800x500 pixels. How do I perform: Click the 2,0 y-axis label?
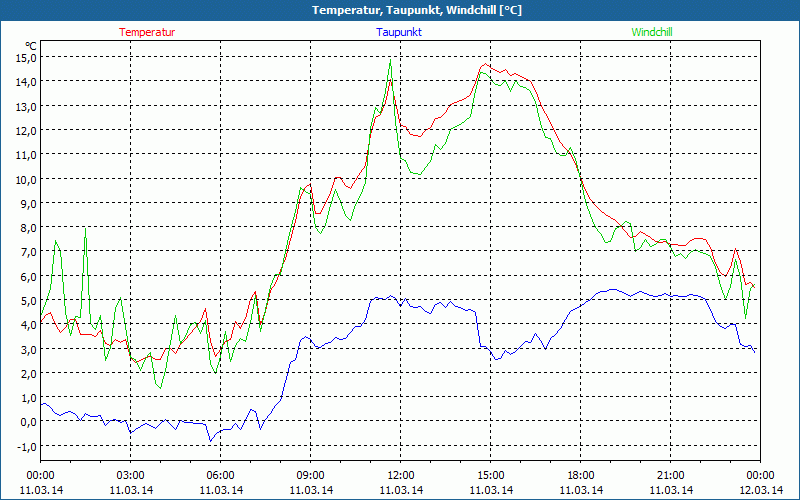tap(28, 373)
